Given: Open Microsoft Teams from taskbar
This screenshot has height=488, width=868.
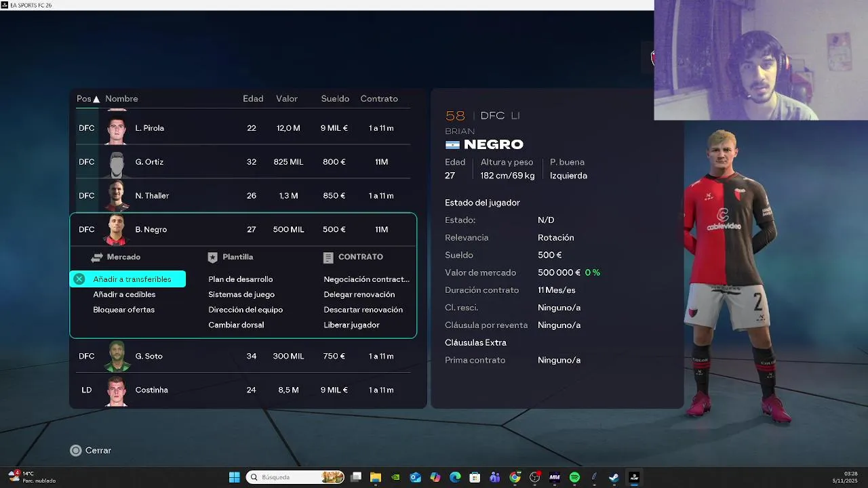Looking at the screenshot, I should pyautogui.click(x=495, y=477).
